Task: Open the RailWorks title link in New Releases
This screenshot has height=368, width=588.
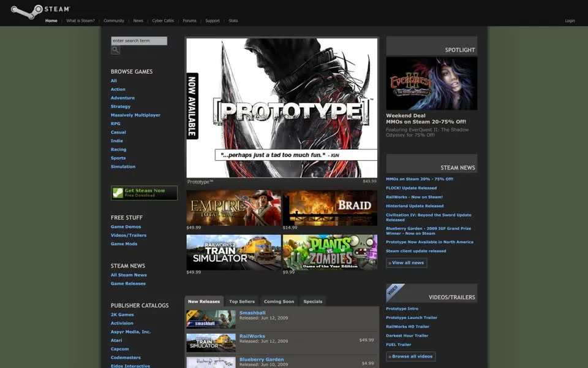Action: (252, 337)
